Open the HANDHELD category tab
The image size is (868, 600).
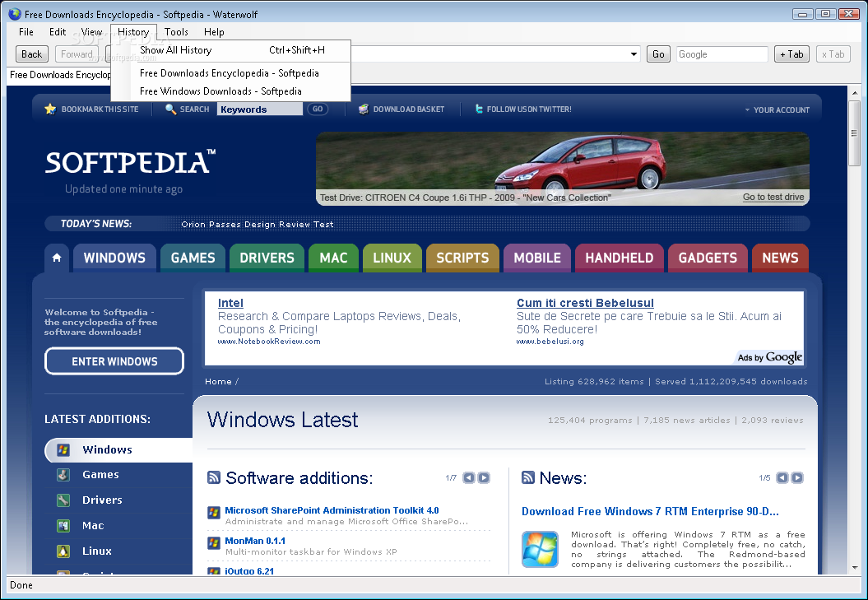(x=620, y=258)
